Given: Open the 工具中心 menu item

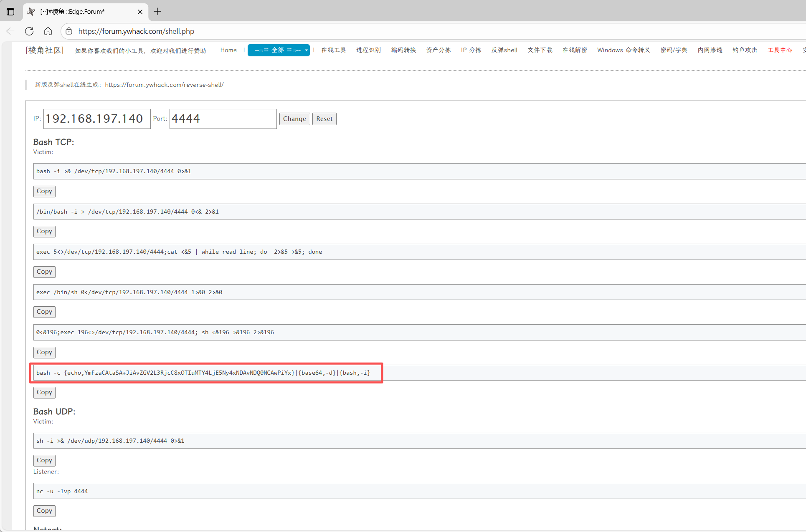Looking at the screenshot, I should pos(779,50).
